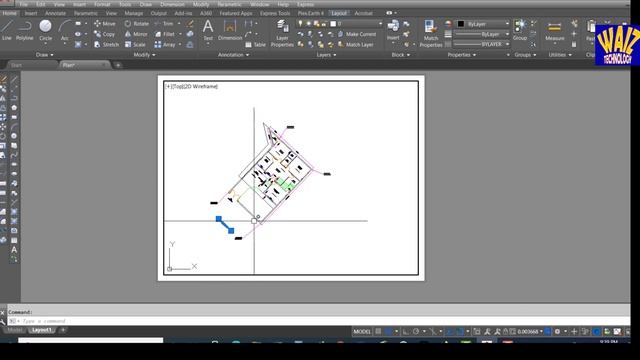
Task: Expand the Utilities panel
Action: click(x=560, y=55)
